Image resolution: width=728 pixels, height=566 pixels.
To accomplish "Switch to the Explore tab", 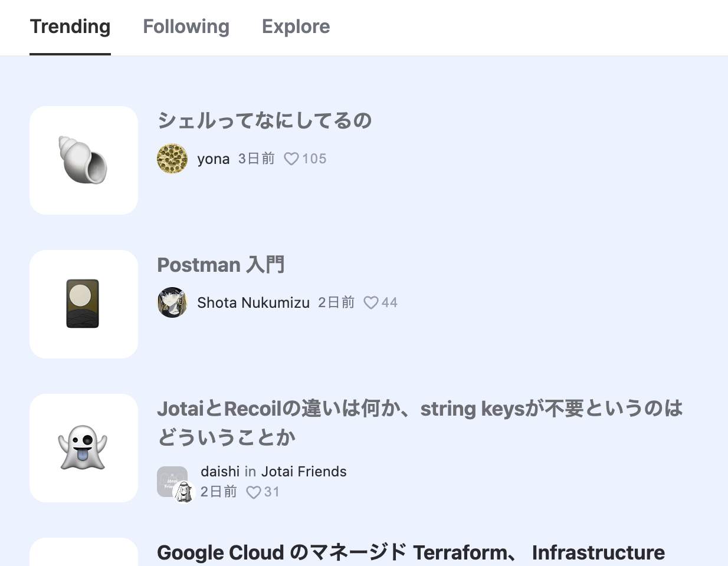I will [x=296, y=27].
